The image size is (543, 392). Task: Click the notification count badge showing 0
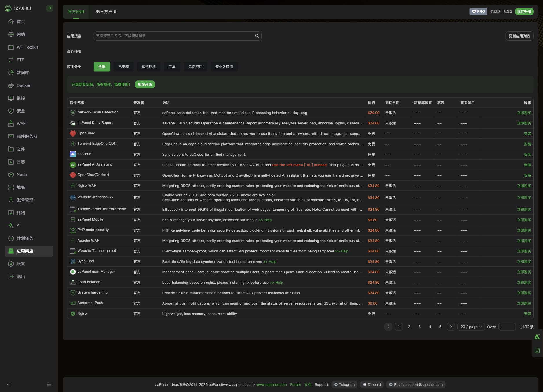click(50, 8)
